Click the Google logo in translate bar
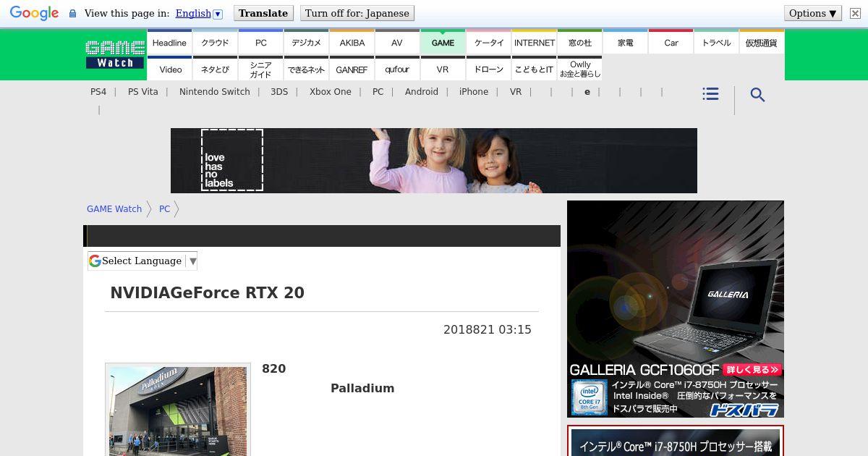The image size is (868, 456). 34,13
